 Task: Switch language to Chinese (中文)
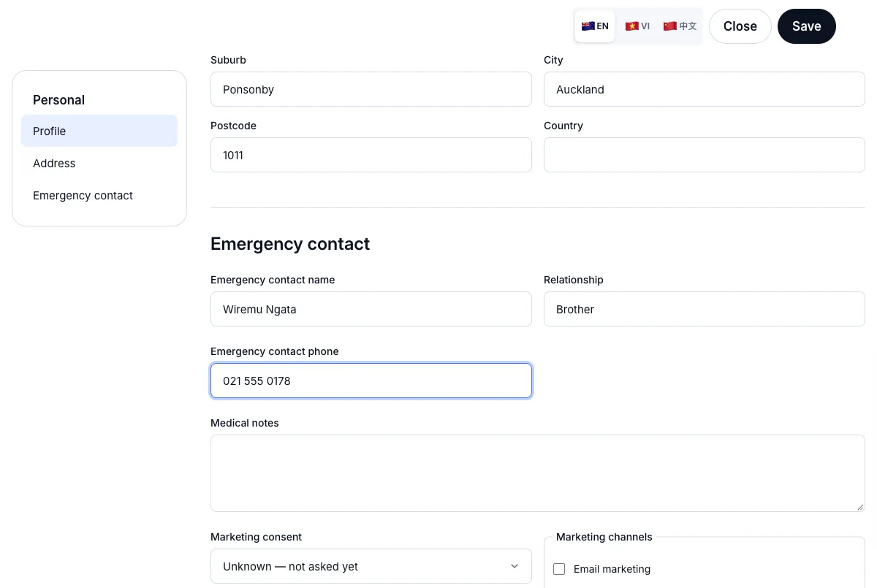point(680,26)
